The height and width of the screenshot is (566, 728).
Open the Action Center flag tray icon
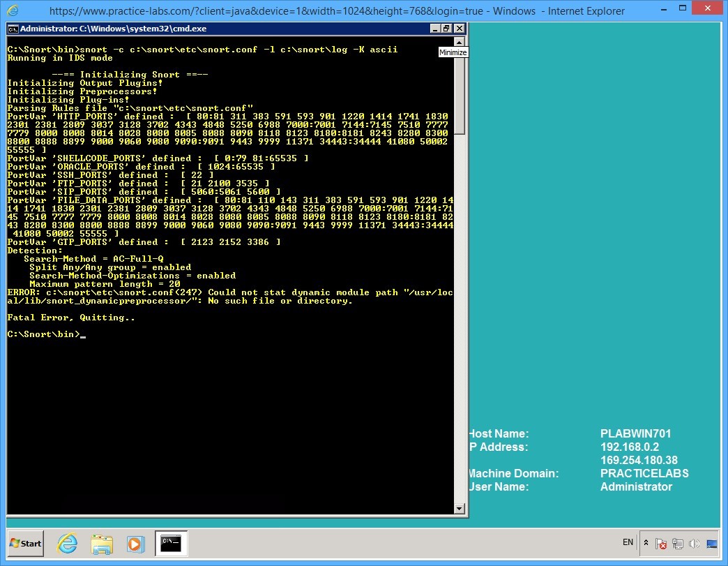pos(661,543)
